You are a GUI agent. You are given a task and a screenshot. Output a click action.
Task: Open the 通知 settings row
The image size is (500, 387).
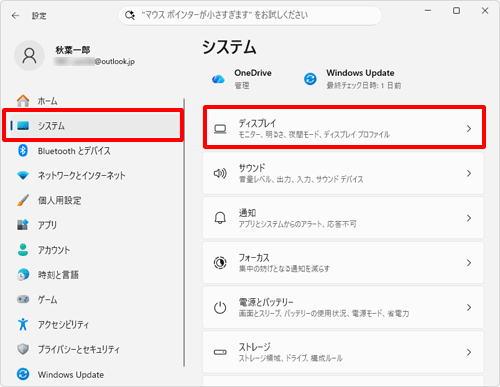click(x=343, y=218)
